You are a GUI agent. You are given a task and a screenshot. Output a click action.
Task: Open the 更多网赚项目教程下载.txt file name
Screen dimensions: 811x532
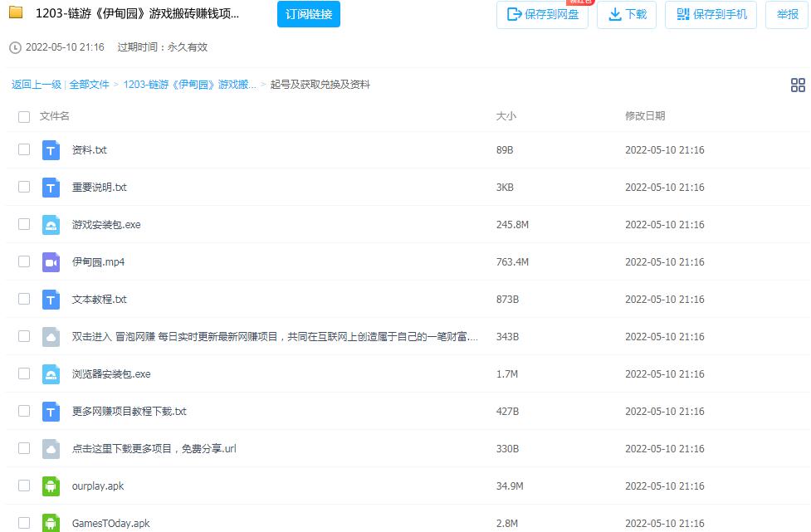coord(129,412)
